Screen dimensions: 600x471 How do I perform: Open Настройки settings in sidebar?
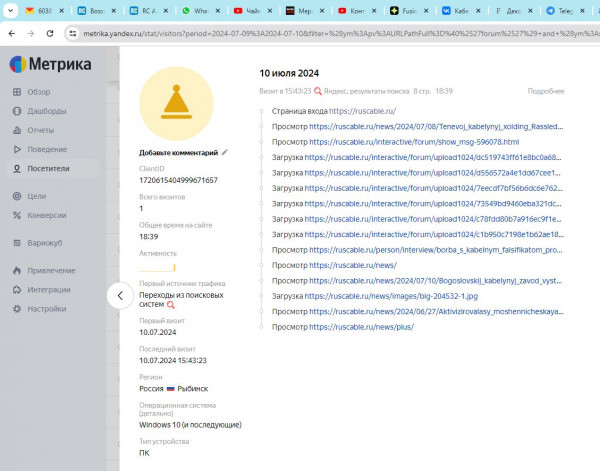coord(46,309)
